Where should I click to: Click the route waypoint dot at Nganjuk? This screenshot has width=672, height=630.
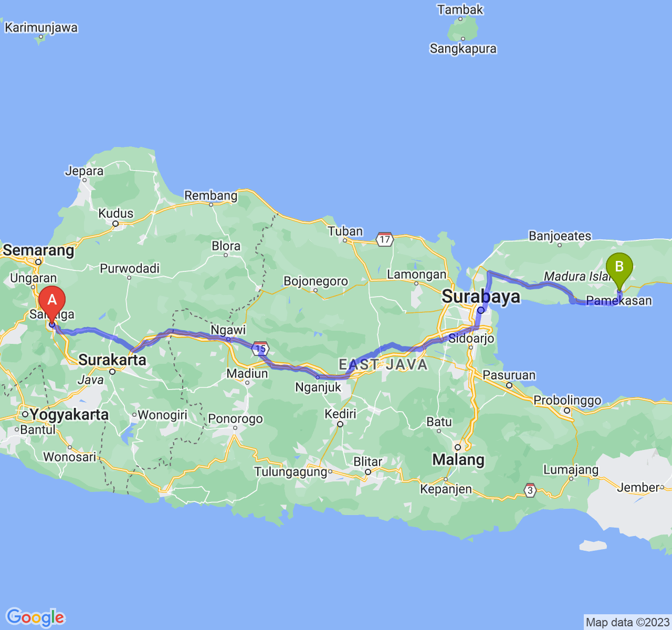(318, 377)
